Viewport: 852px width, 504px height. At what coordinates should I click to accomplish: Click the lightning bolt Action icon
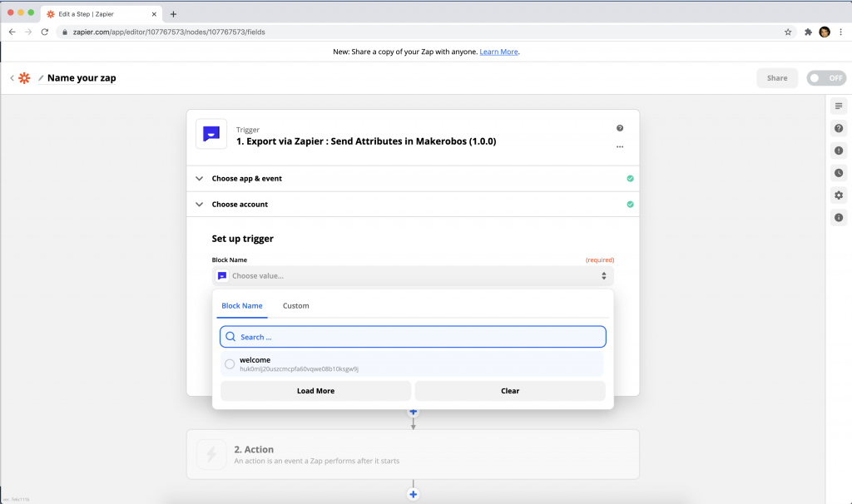[x=211, y=454]
